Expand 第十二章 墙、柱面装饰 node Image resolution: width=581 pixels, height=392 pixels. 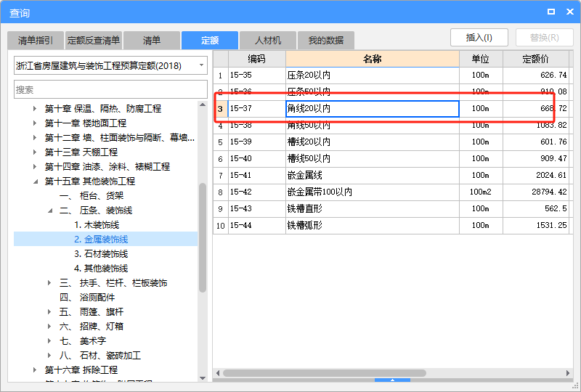point(34,137)
